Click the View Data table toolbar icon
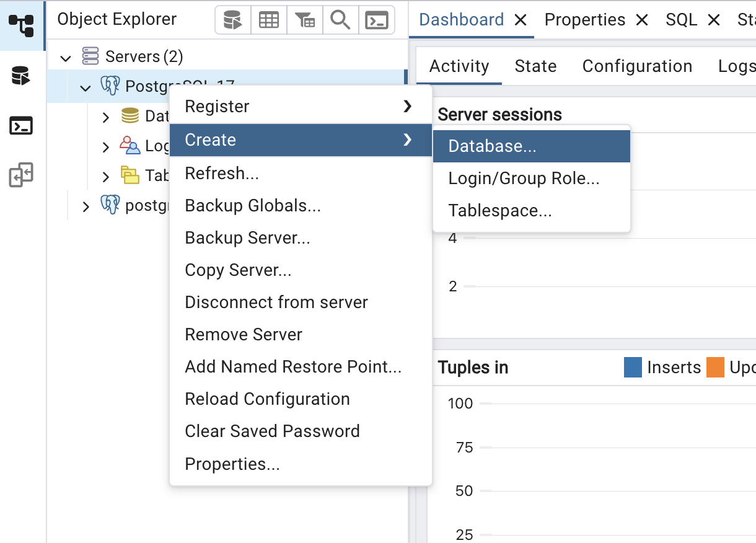Image resolution: width=756 pixels, height=543 pixels. 268,20
